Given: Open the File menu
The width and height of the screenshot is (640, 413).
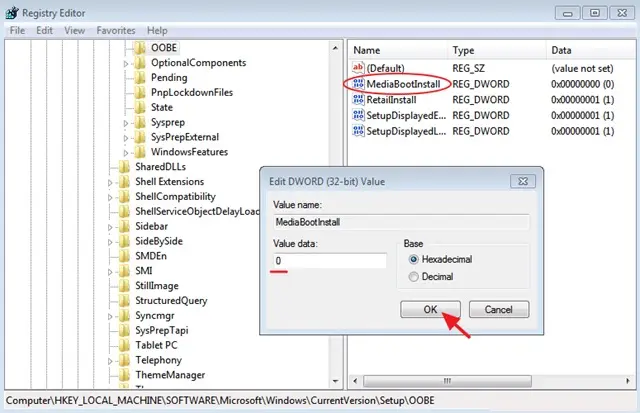Looking at the screenshot, I should (x=18, y=31).
